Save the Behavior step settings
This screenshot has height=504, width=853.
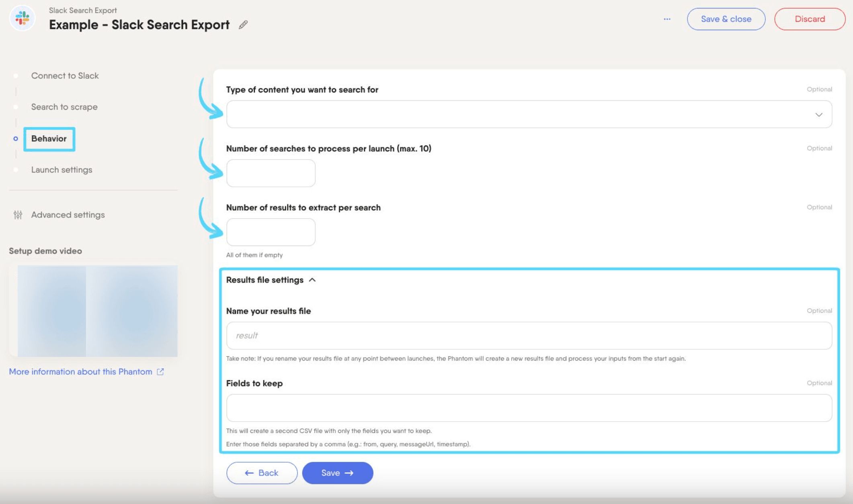tap(337, 473)
